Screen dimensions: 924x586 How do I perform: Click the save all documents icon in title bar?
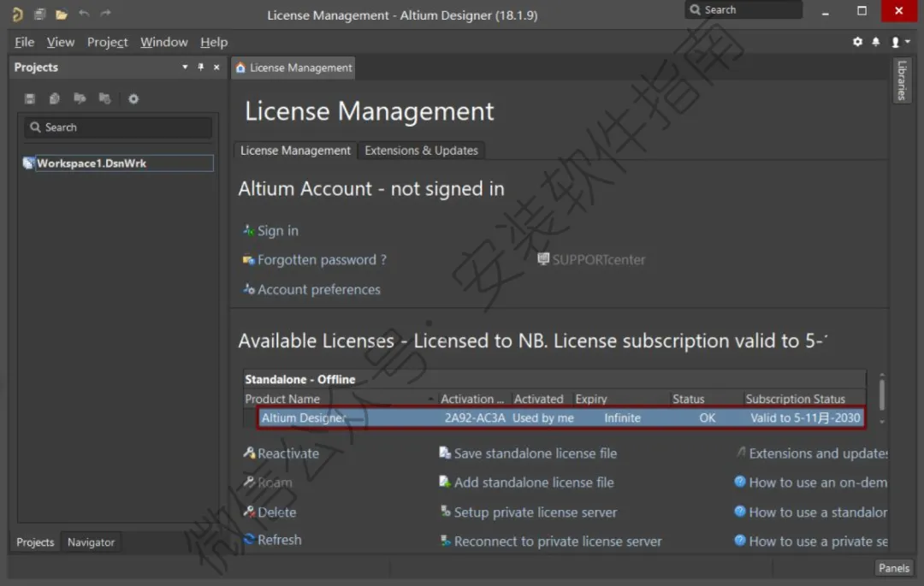[x=39, y=14]
